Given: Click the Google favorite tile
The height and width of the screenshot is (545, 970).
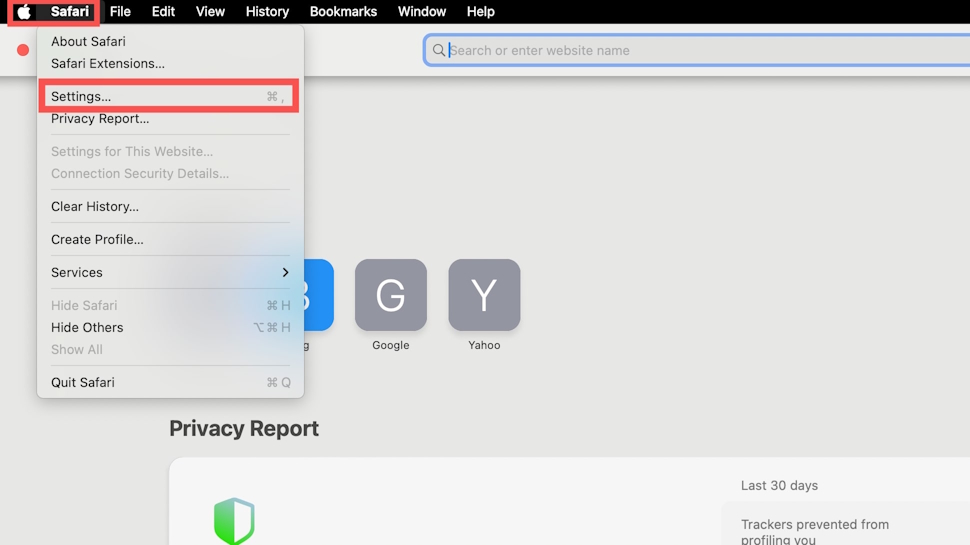Looking at the screenshot, I should (x=391, y=295).
